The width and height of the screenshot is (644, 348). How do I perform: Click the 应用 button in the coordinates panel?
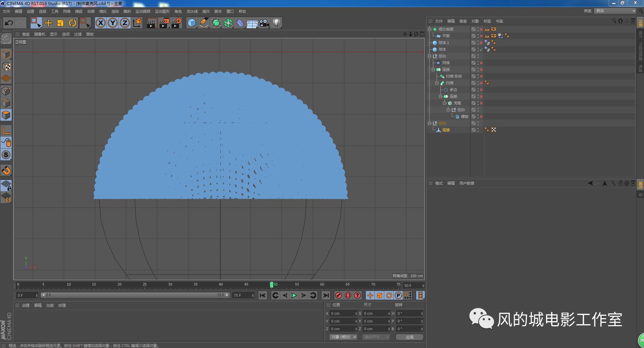click(409, 337)
